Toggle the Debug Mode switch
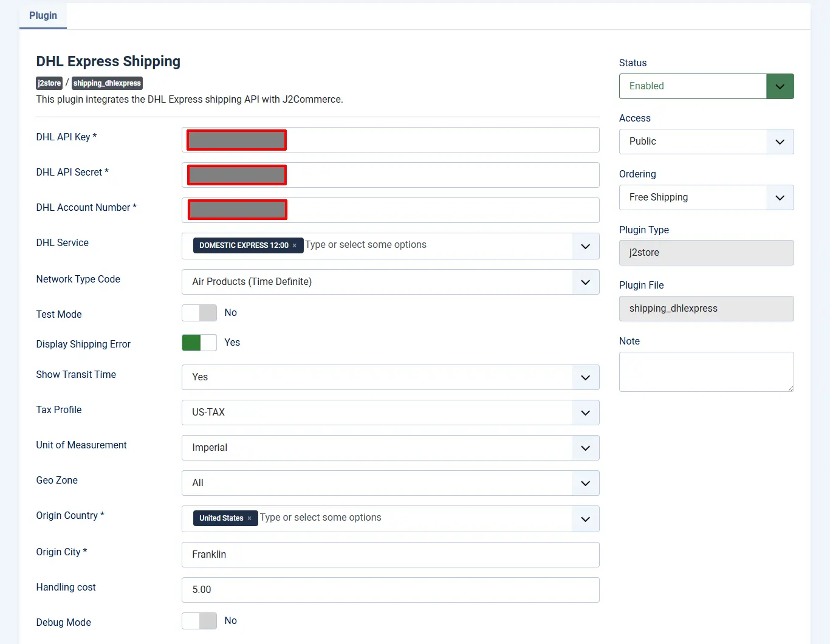The height and width of the screenshot is (644, 830). [x=199, y=621]
